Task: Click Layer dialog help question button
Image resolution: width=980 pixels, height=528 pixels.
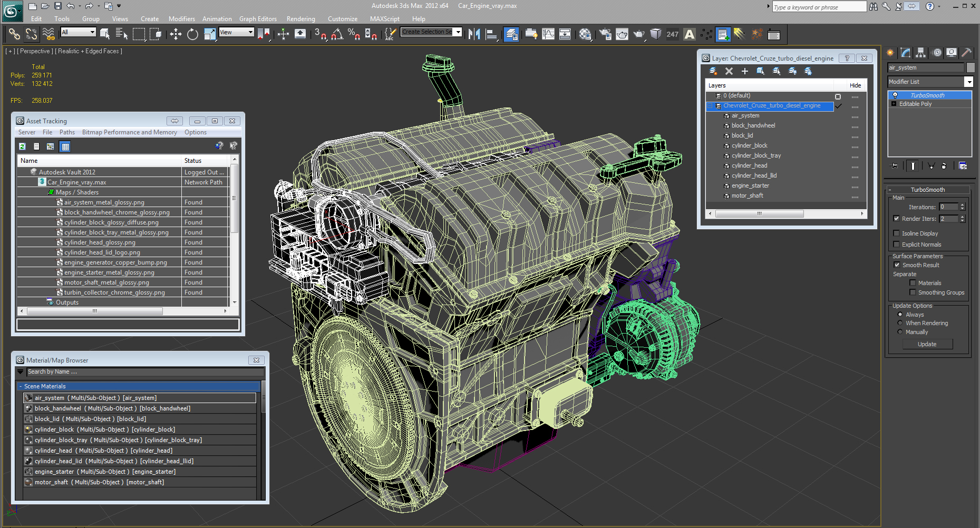Action: [x=847, y=58]
